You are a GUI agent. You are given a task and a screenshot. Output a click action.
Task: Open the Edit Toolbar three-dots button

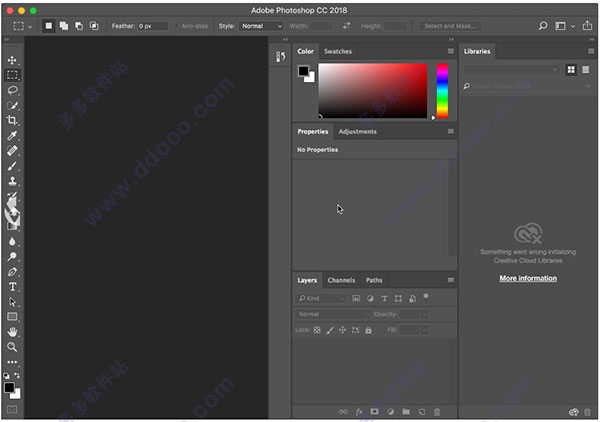point(12,362)
